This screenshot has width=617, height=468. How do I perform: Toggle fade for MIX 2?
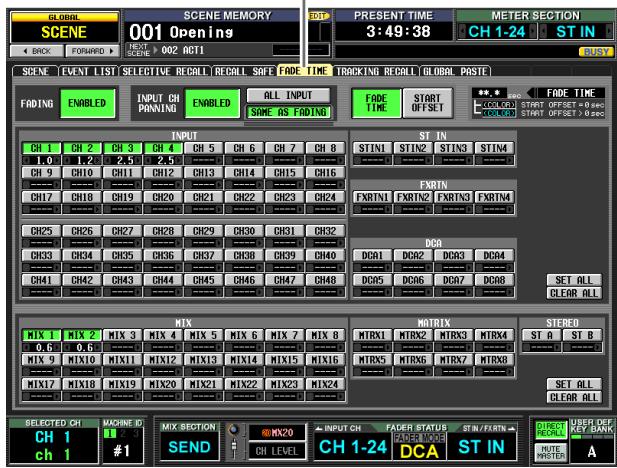tap(82, 335)
